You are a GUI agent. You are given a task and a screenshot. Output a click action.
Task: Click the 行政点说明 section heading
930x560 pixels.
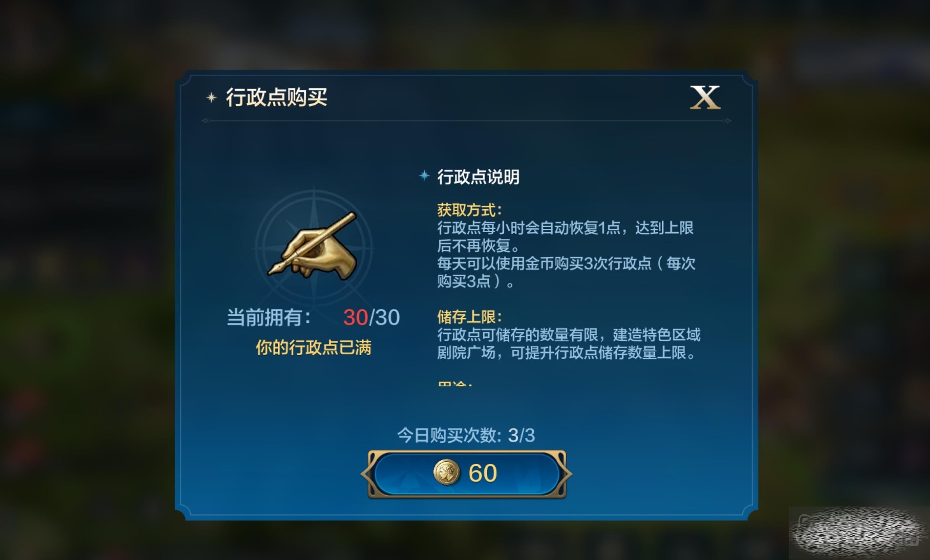point(478,177)
